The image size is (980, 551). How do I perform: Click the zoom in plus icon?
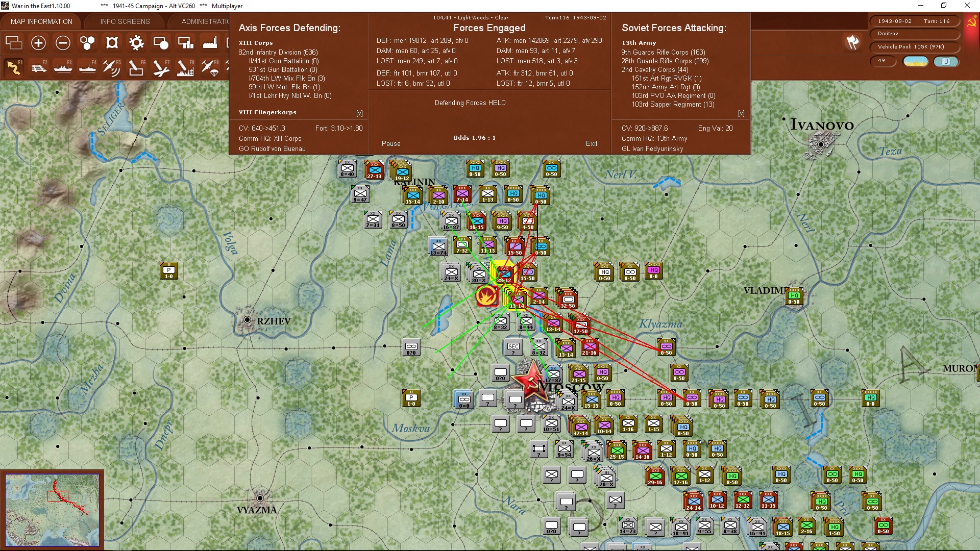pyautogui.click(x=38, y=43)
